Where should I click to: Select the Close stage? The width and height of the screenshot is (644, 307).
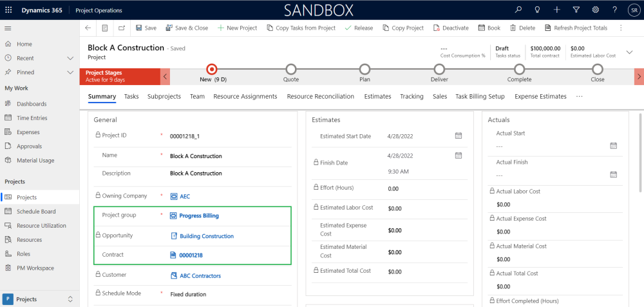[x=598, y=69]
